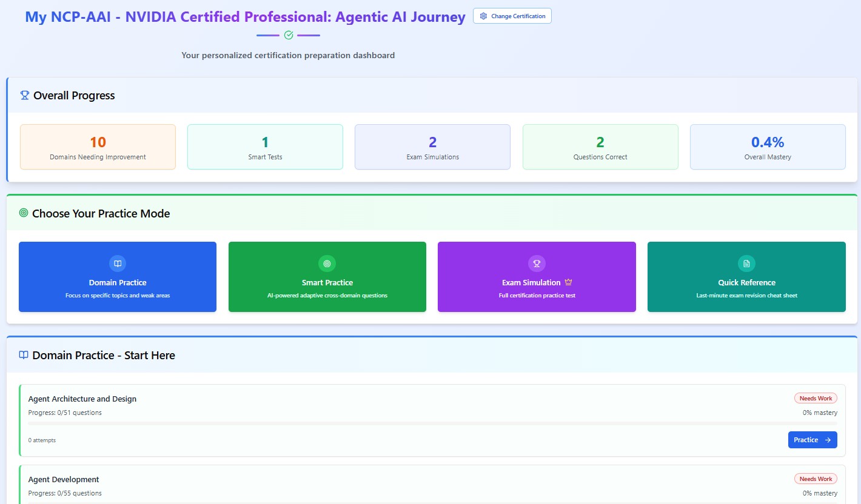Click the gear icon inside Change Certification button
Image resolution: width=861 pixels, height=504 pixels.
click(x=483, y=16)
